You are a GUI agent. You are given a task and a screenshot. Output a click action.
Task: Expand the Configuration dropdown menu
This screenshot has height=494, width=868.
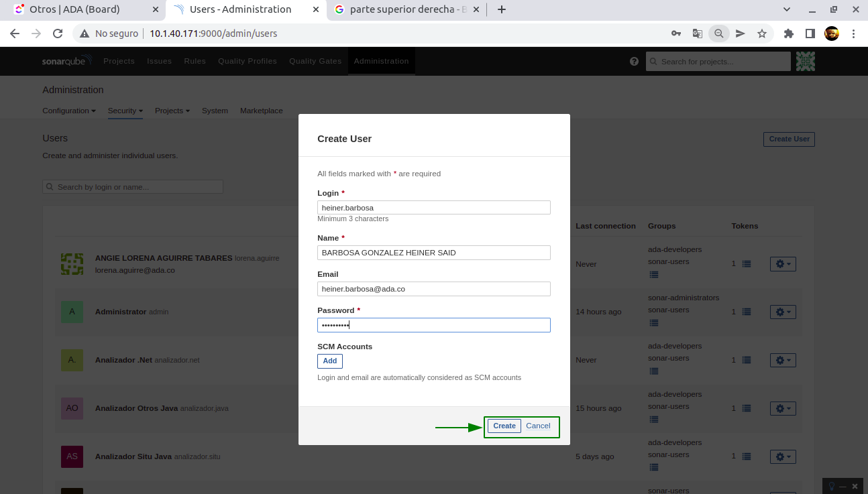[68, 111]
